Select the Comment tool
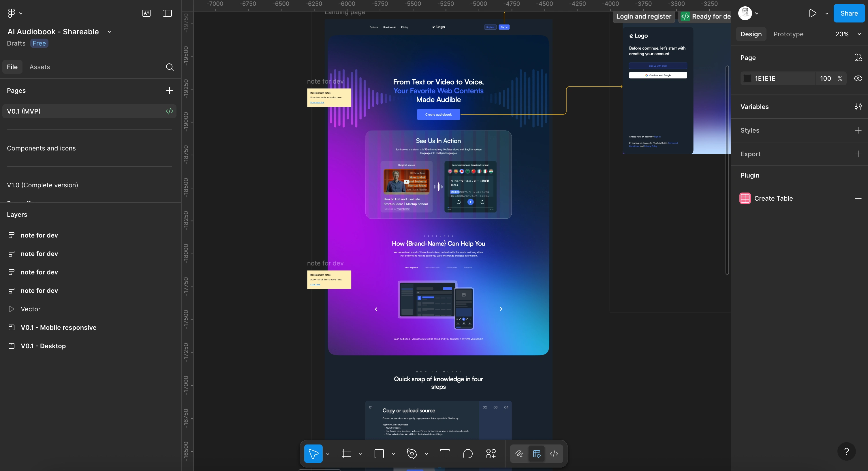 [468, 453]
